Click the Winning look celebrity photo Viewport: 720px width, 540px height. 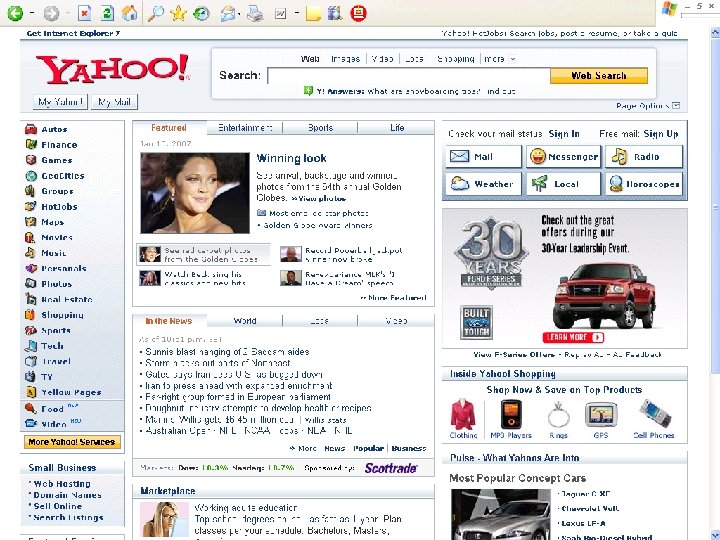click(195, 193)
